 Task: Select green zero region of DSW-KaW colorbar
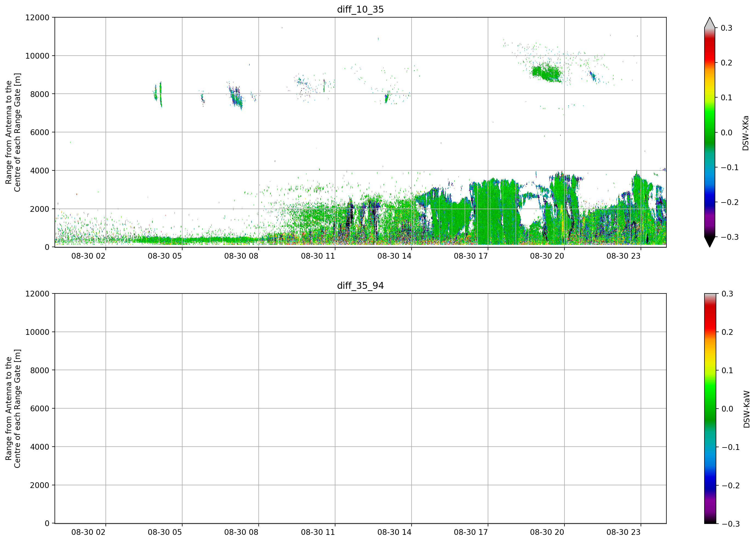click(710, 408)
